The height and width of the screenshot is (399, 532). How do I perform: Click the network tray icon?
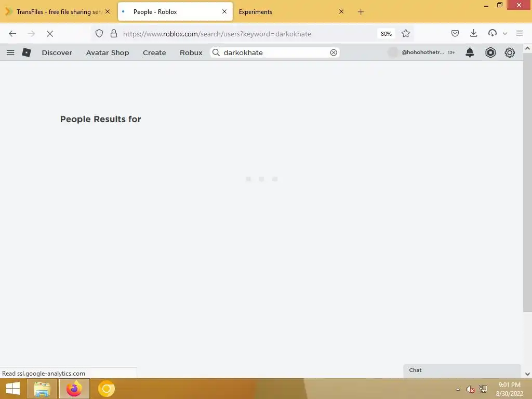point(483,389)
